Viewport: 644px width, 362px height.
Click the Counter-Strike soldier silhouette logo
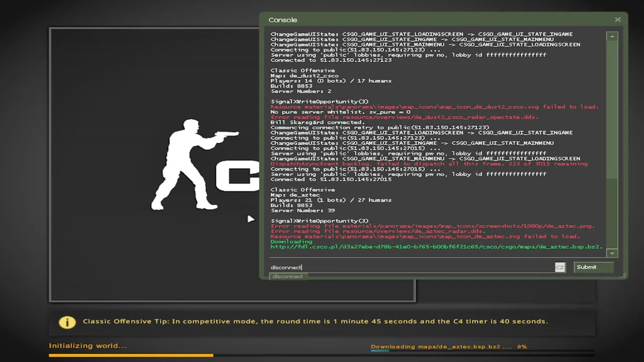(x=195, y=164)
